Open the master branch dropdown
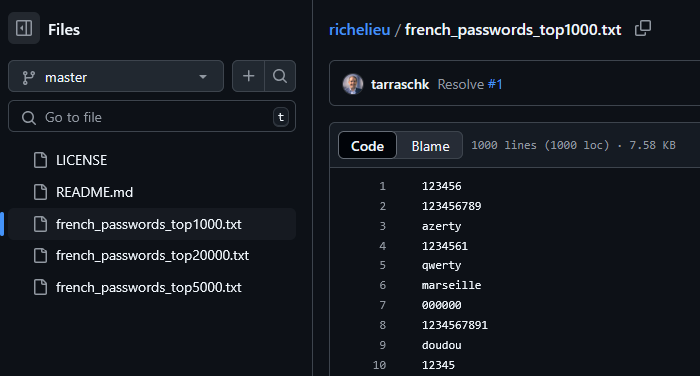The width and height of the screenshot is (700, 376). tap(116, 76)
